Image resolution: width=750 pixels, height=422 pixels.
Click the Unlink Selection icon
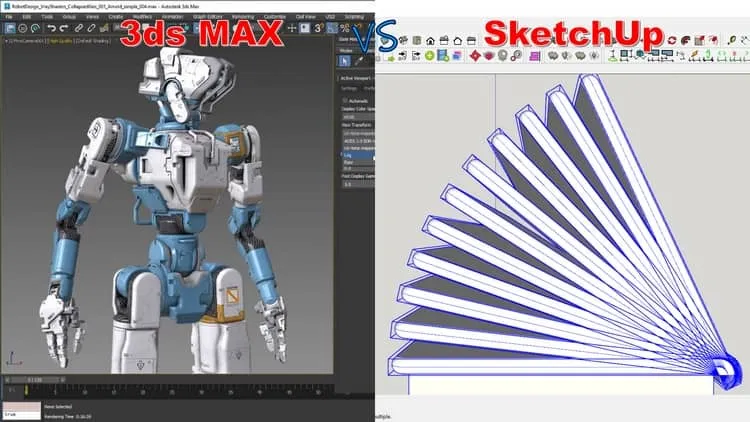pyautogui.click(x=91, y=29)
